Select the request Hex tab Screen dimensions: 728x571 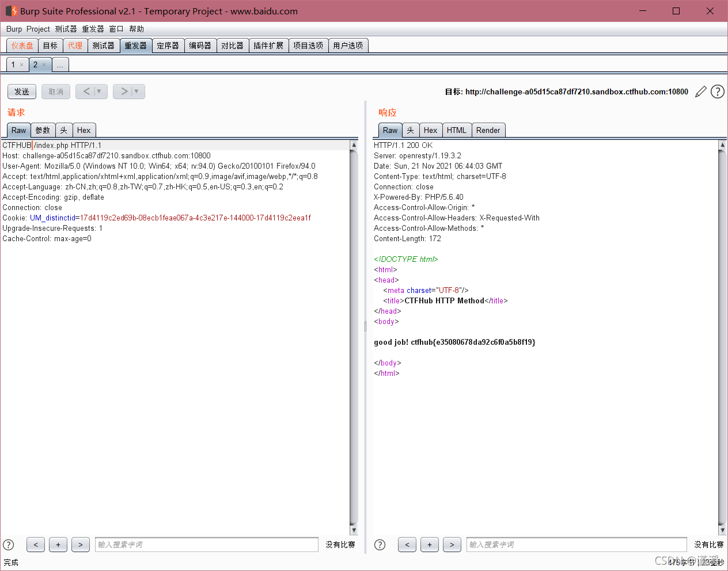[x=84, y=130]
